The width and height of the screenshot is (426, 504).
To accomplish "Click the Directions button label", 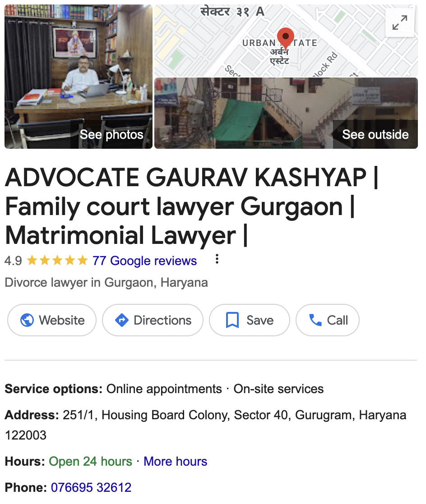I will 162,320.
